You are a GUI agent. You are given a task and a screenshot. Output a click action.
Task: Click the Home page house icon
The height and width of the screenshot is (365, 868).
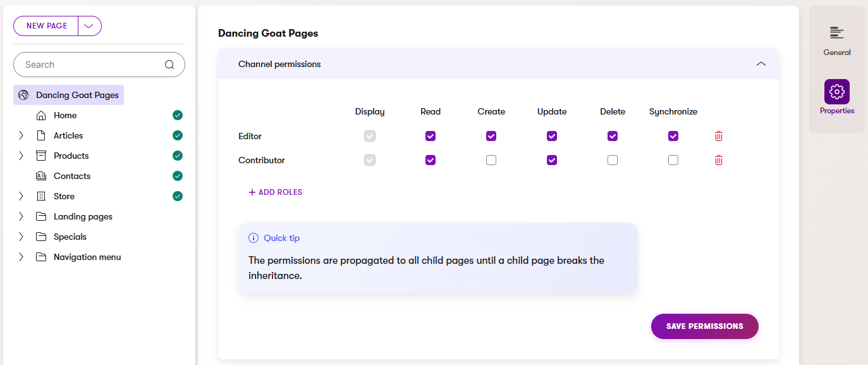(x=41, y=115)
